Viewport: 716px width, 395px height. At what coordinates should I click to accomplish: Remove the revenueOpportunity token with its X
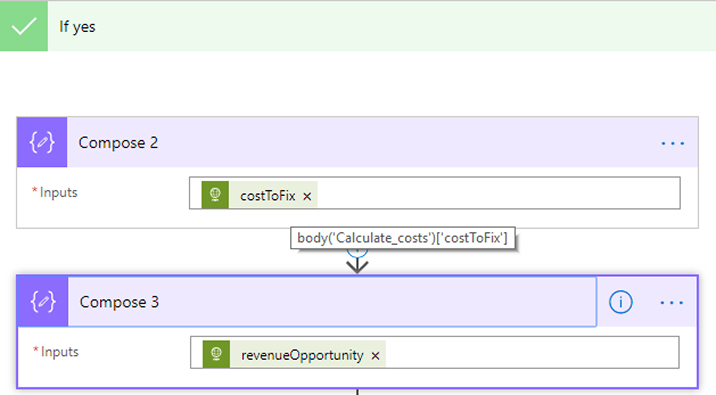tap(375, 356)
